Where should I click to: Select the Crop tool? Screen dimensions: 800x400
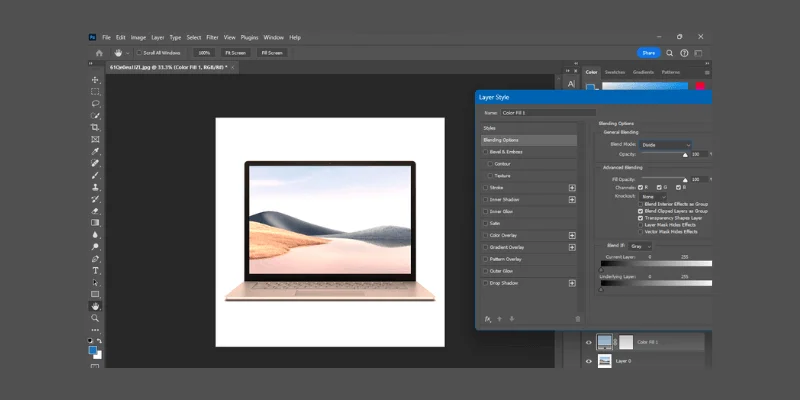[95, 128]
